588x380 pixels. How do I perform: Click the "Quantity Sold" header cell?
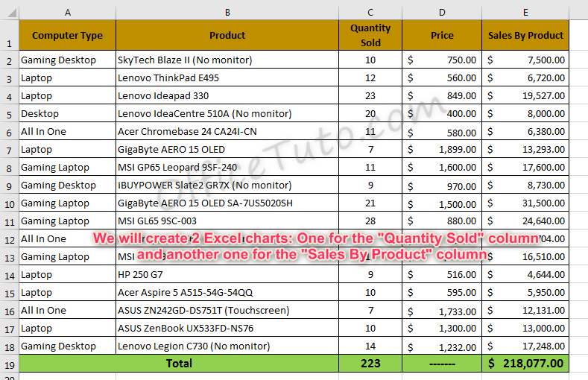[370, 35]
